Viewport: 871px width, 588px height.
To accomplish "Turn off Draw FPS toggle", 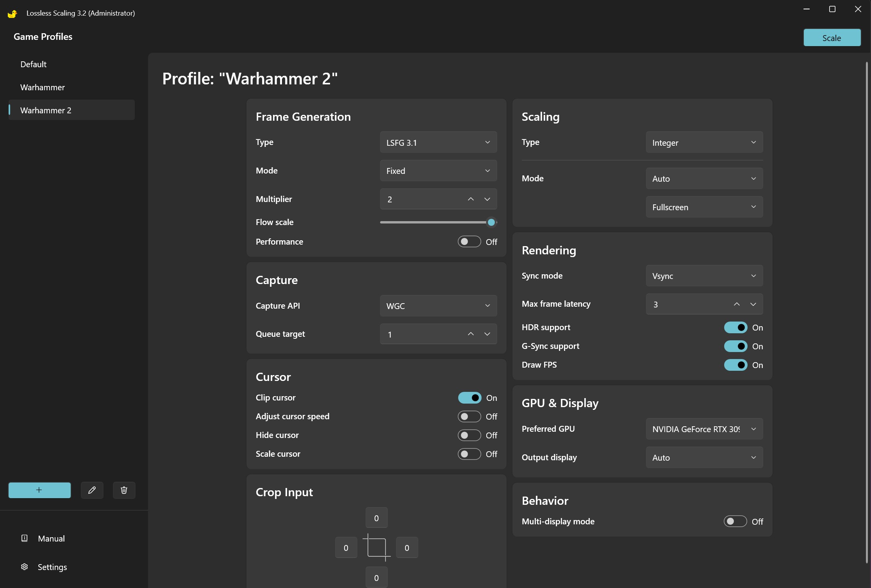I will coord(735,365).
